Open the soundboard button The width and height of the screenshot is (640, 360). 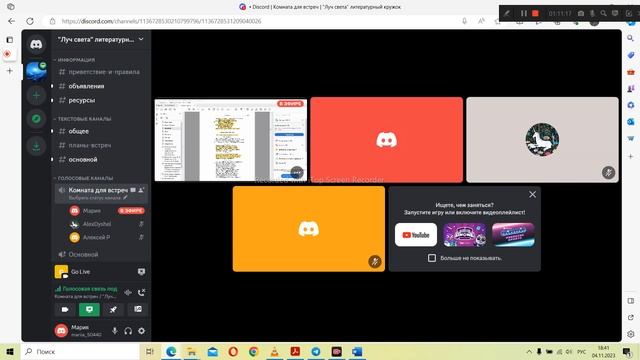click(138, 309)
